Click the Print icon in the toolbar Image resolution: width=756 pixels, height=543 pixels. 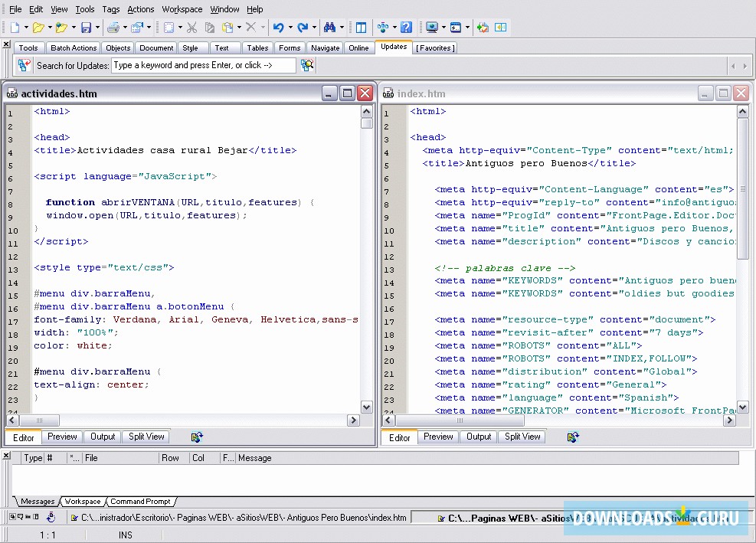click(x=113, y=28)
